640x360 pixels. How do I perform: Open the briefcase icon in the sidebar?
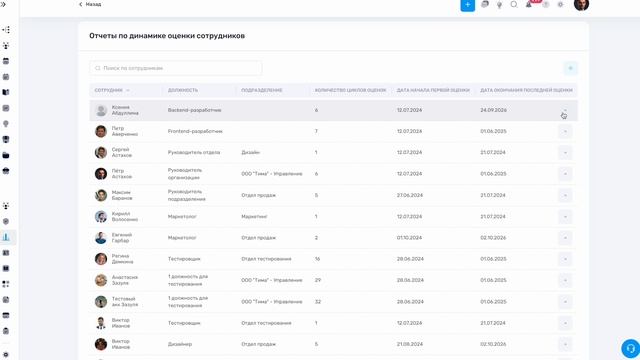point(6,171)
